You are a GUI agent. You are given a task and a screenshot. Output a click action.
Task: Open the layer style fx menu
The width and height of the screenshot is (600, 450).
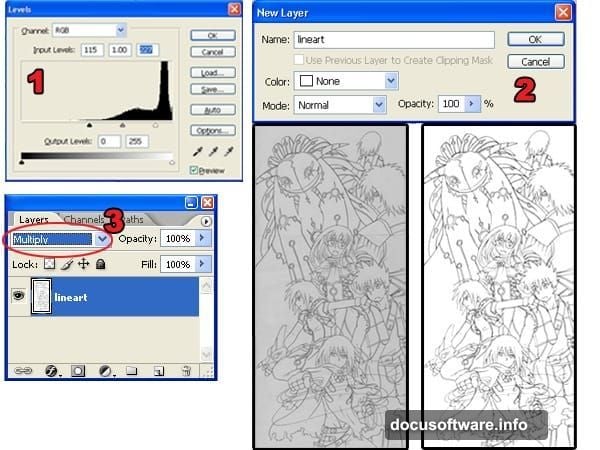[x=51, y=370]
